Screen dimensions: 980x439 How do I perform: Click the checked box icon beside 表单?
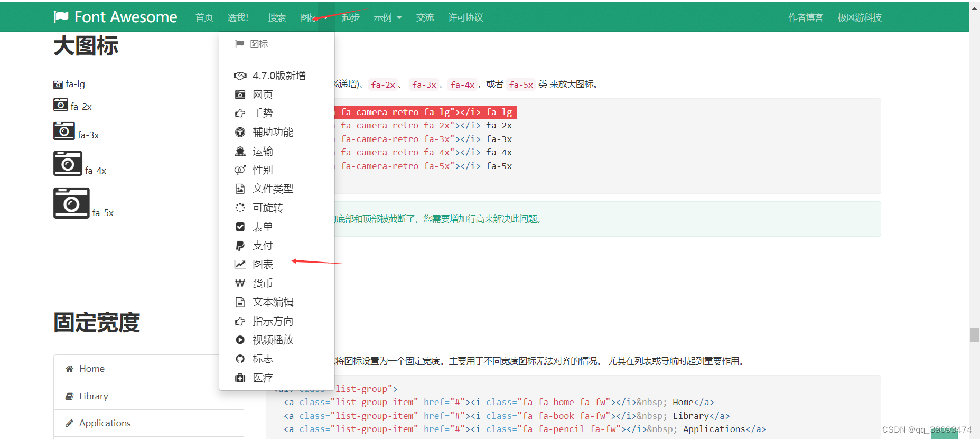pyautogui.click(x=240, y=227)
